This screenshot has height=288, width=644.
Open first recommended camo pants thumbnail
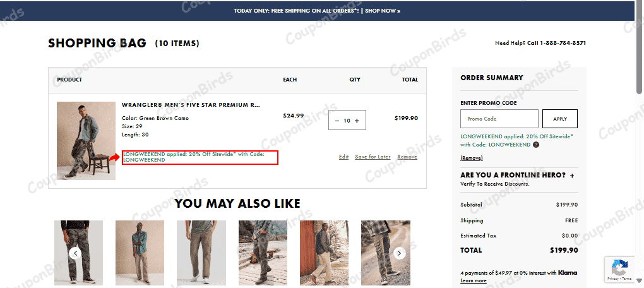[x=78, y=253]
